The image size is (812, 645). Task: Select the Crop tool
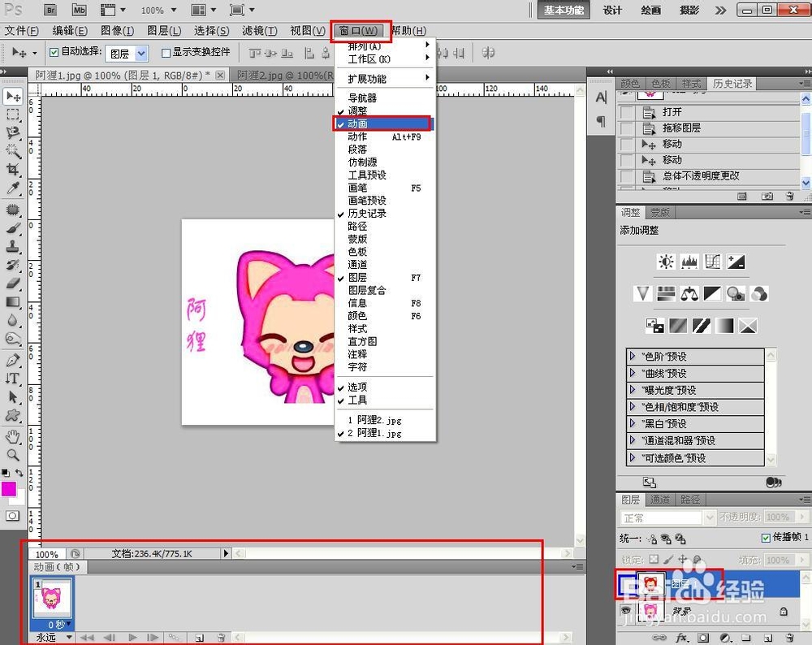coord(12,169)
